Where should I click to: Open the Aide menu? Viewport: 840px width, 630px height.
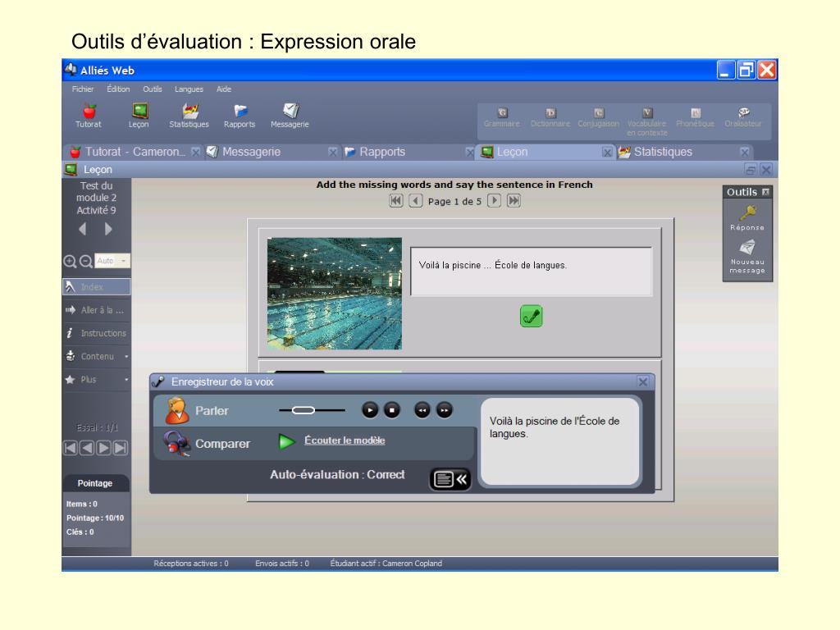coord(223,89)
